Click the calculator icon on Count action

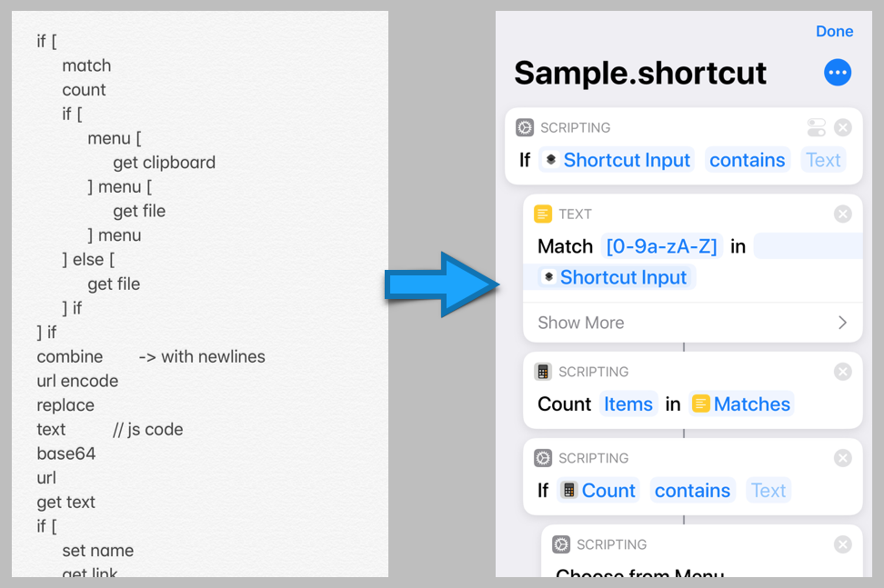tap(543, 372)
